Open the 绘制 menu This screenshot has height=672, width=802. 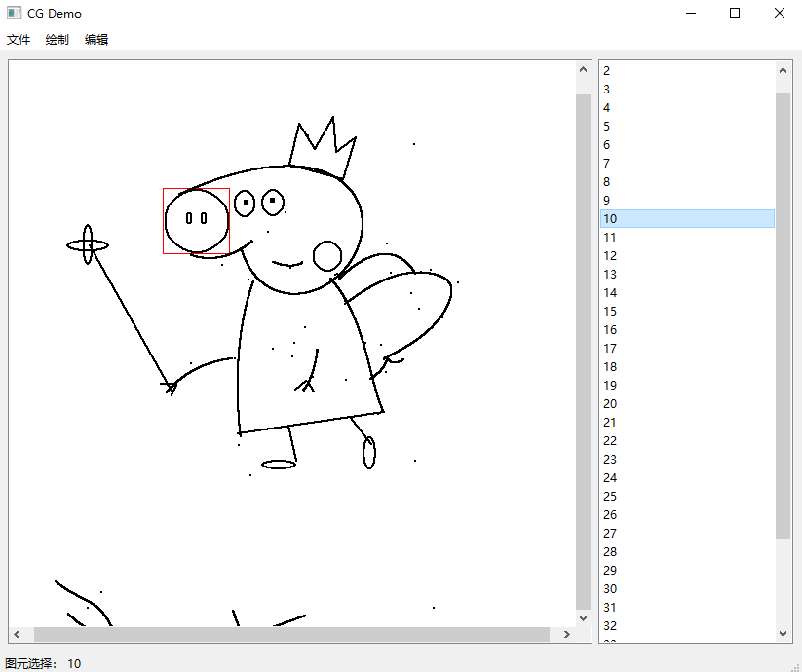point(57,39)
